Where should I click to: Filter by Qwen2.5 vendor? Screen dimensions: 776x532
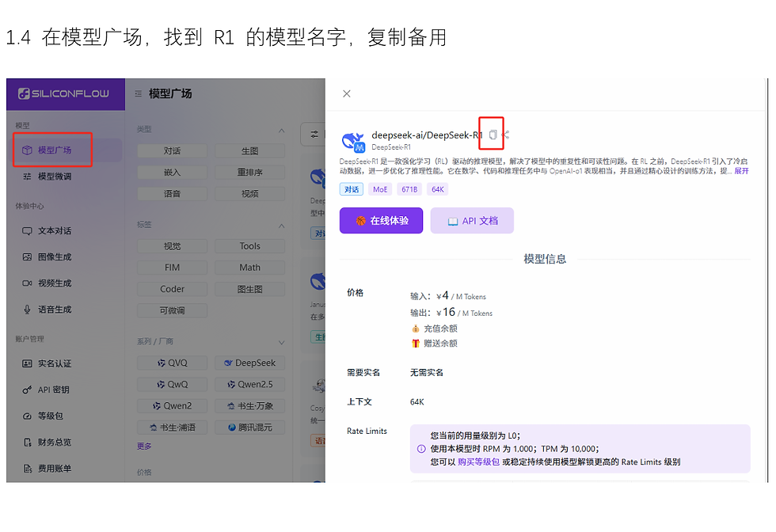pos(250,384)
